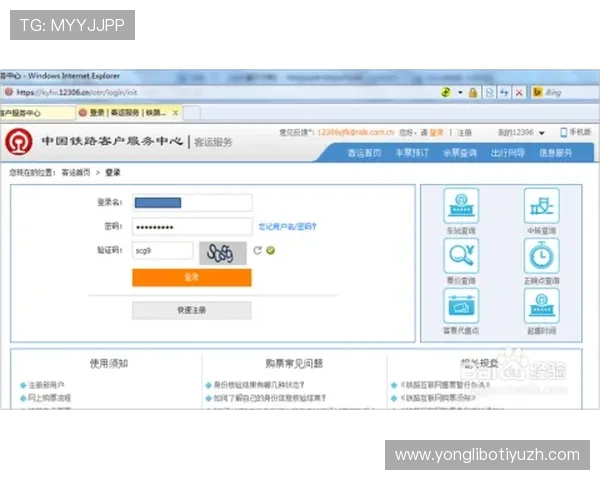
Task: Click the 快速注册 quick register button
Action: point(192,310)
